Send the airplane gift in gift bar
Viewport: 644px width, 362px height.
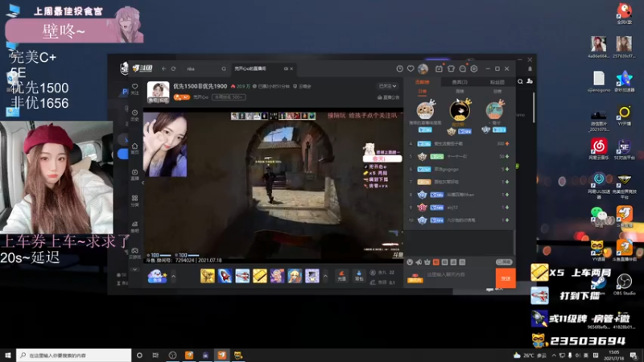point(242,276)
